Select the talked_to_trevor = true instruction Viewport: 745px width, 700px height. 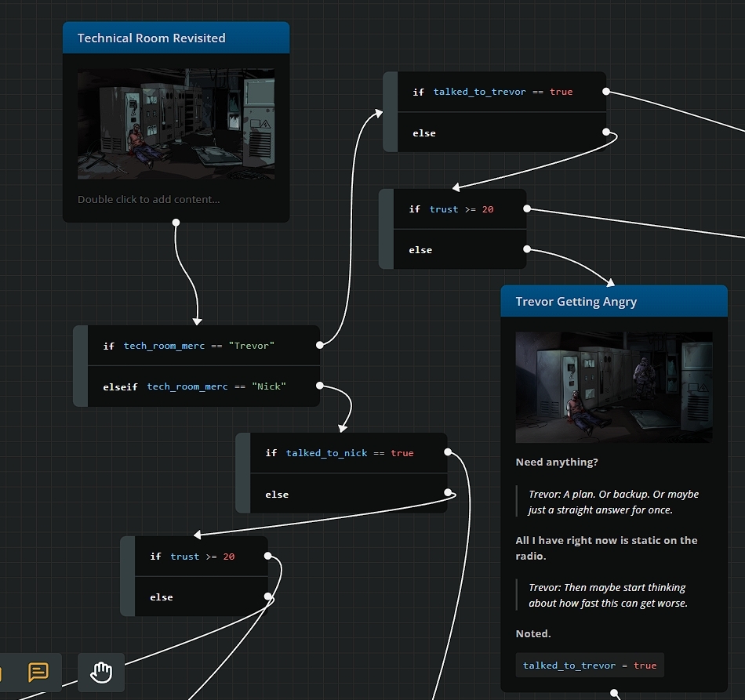point(590,666)
